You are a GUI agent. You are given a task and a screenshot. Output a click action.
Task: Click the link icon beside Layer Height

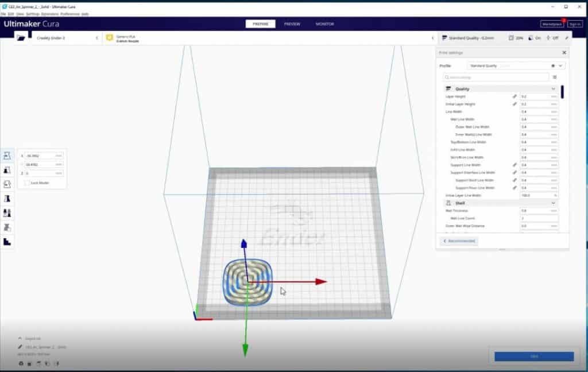(x=514, y=96)
